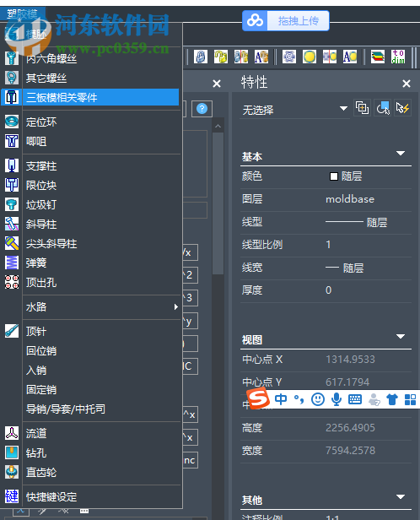Select 定位环 menu entry

coord(41,122)
